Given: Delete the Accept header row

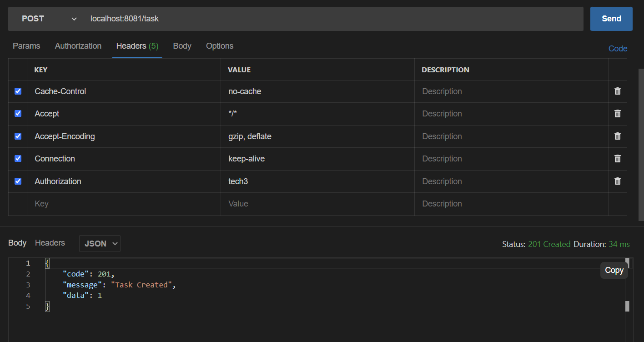Looking at the screenshot, I should click(618, 114).
